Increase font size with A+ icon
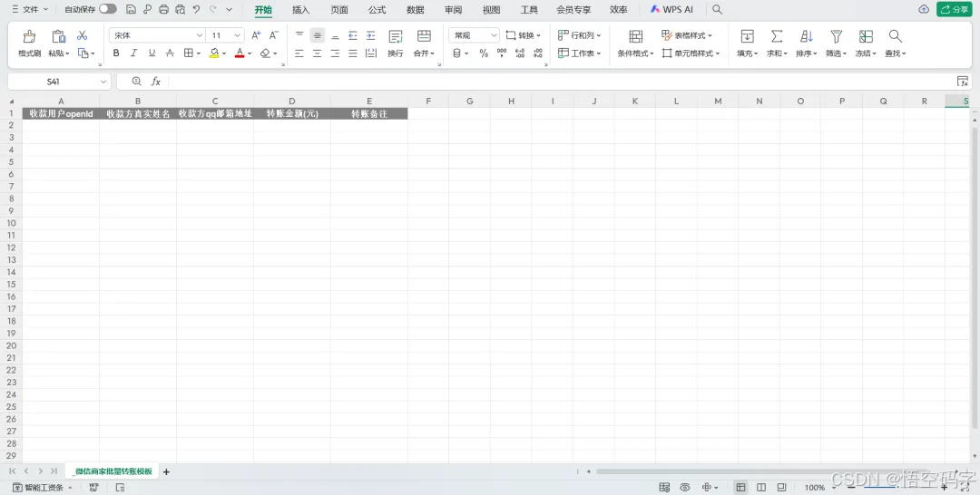 (x=256, y=35)
